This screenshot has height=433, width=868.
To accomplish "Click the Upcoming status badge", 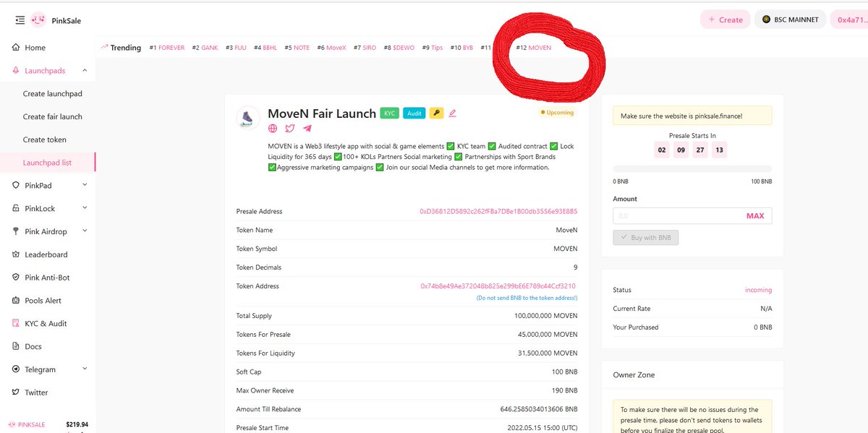I will [558, 113].
